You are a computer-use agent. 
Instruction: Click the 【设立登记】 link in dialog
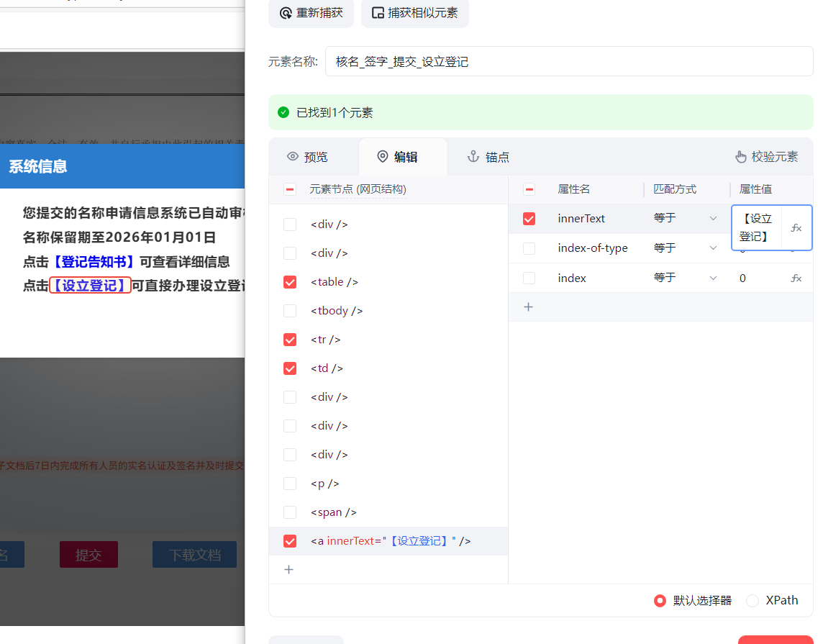point(90,286)
